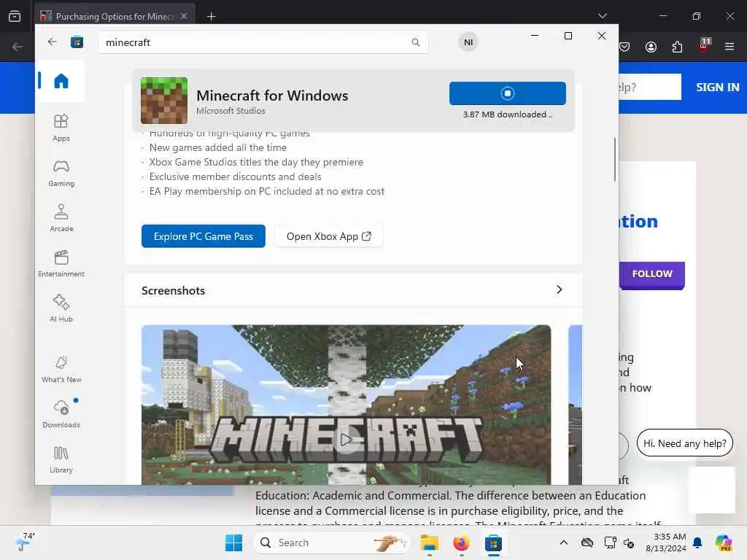The image size is (747, 560).
Task: Open the NI user profile avatar
Action: tap(468, 42)
